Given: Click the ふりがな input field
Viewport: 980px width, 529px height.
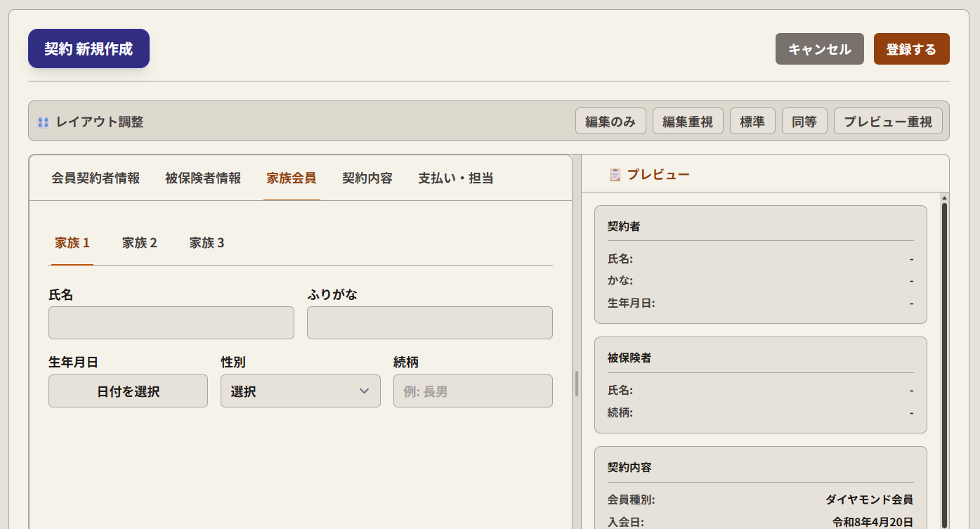Looking at the screenshot, I should click(429, 322).
